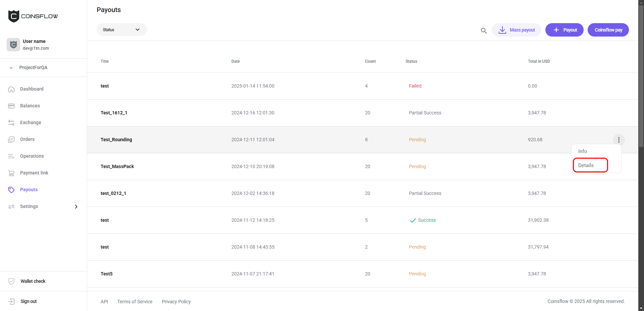Click the Wallet check shield icon
Viewport: 644px width, 311px height.
(11, 281)
